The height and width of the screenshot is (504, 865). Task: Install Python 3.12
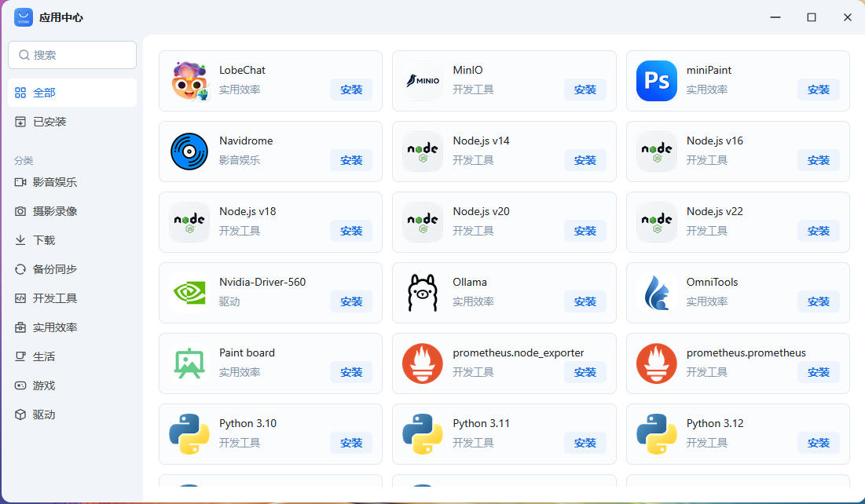(818, 443)
